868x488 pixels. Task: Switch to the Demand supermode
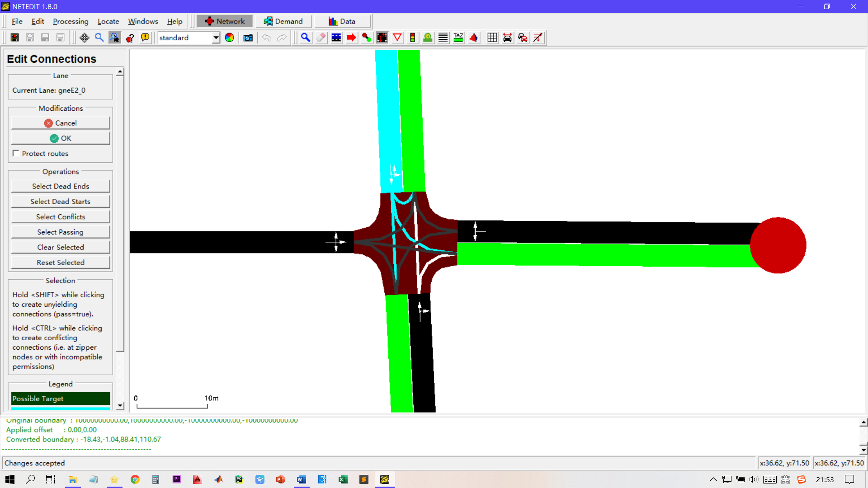pyautogui.click(x=283, y=21)
